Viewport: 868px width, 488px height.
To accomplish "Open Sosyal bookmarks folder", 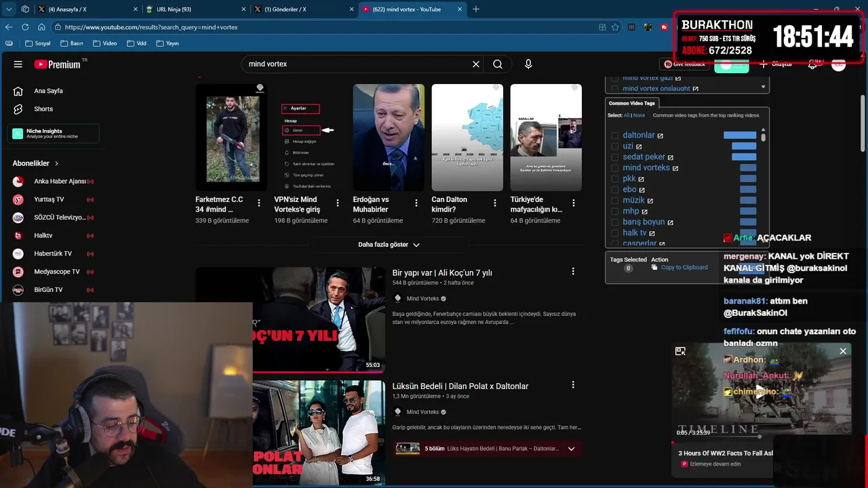I will [x=37, y=43].
